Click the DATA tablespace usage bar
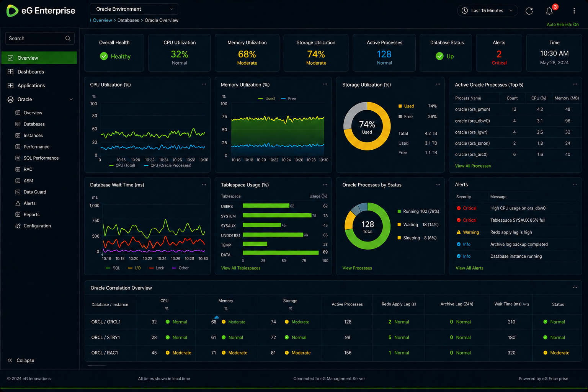The image size is (588, 392). (x=281, y=252)
